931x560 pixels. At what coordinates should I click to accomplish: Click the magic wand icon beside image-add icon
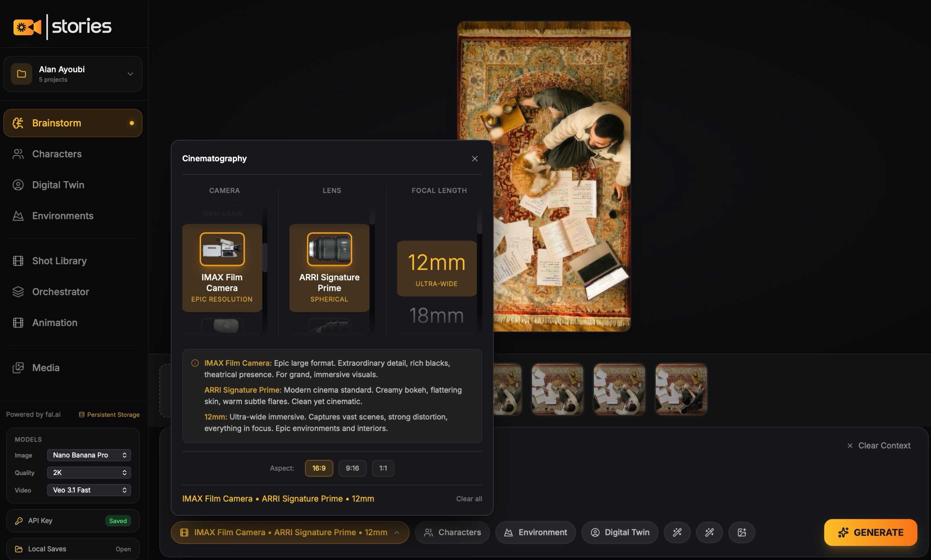coord(709,532)
